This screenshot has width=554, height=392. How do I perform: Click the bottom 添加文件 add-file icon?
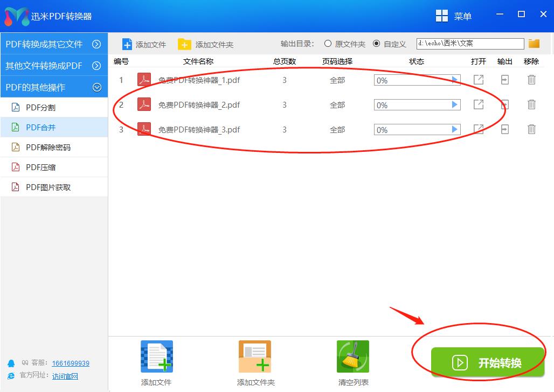tap(156, 356)
